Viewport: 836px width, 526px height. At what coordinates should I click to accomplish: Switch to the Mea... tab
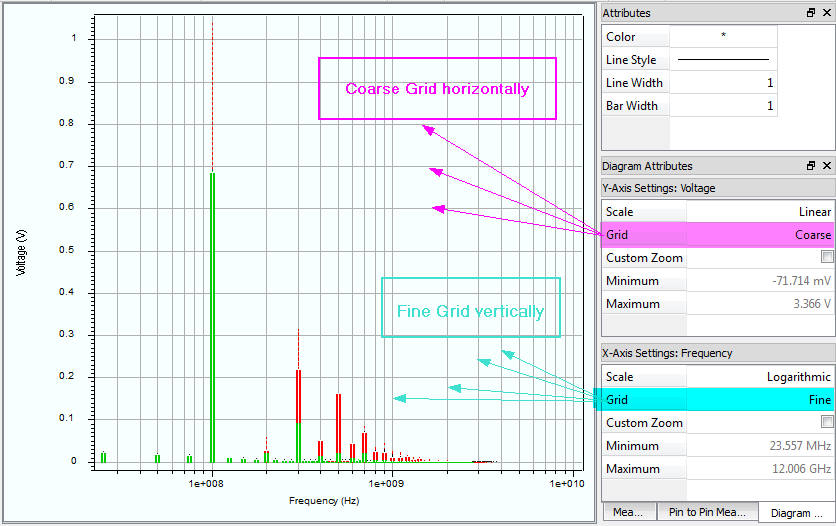point(628,513)
